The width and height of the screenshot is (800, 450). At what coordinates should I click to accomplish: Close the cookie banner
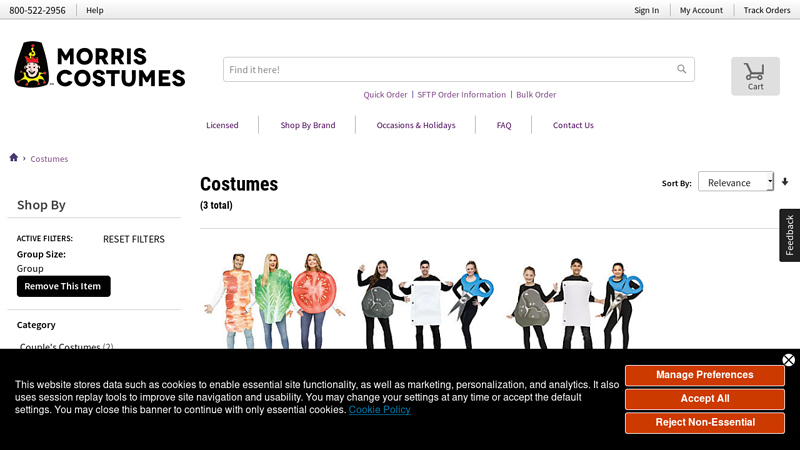(788, 360)
